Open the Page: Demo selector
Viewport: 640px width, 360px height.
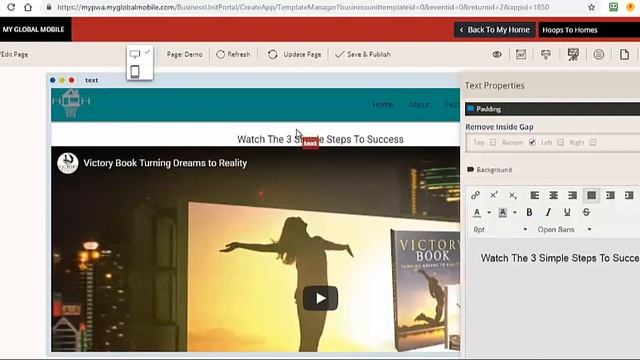tap(184, 54)
